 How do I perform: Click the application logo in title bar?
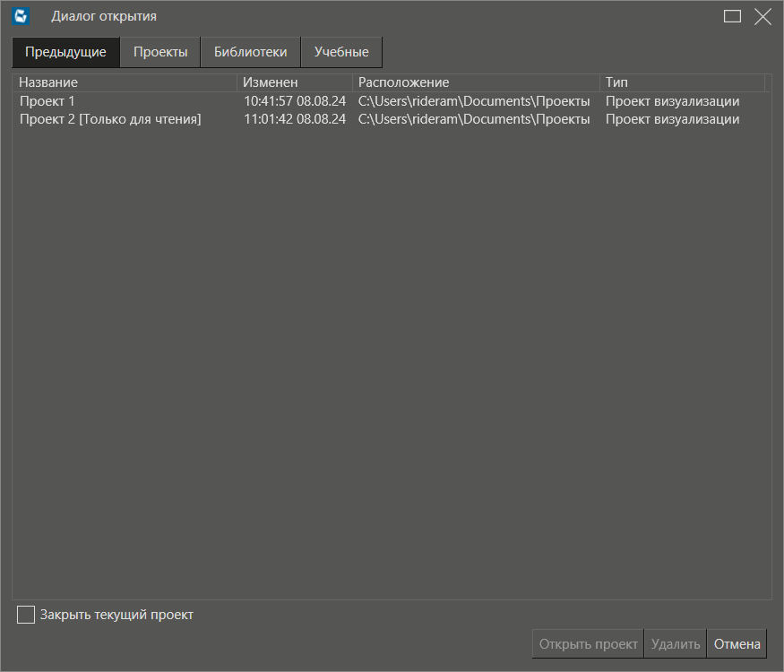coord(22,16)
